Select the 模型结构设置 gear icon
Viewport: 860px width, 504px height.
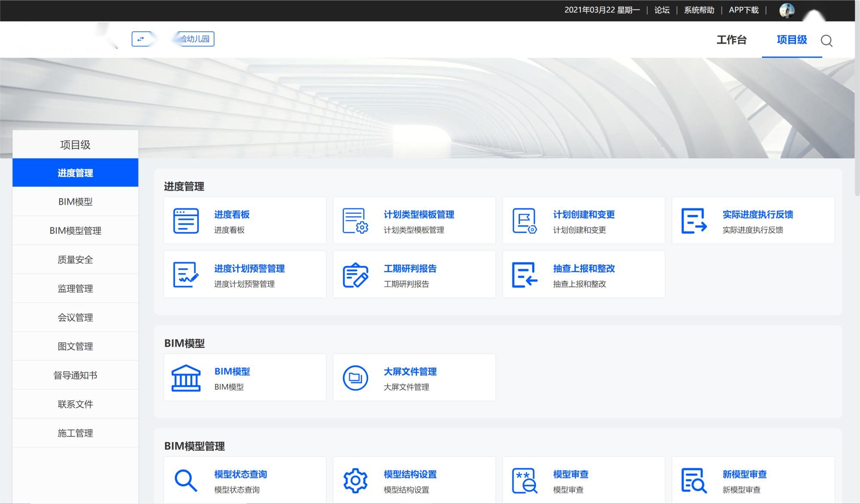point(355,479)
